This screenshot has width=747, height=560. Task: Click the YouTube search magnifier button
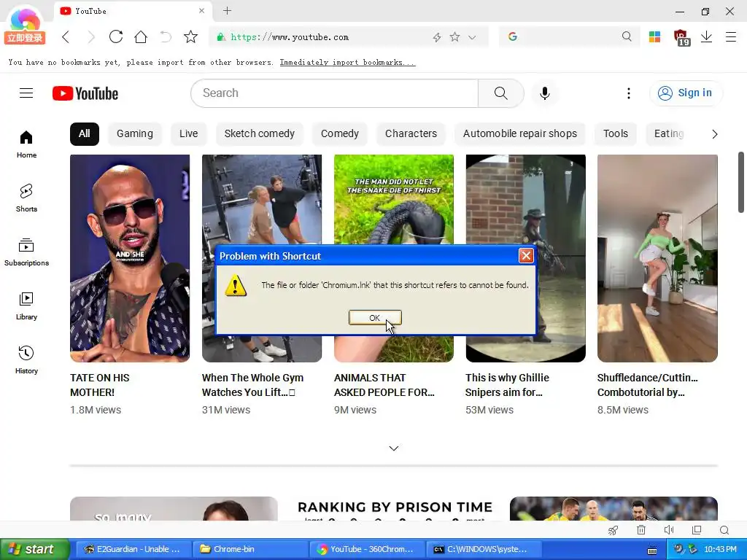tap(500, 93)
